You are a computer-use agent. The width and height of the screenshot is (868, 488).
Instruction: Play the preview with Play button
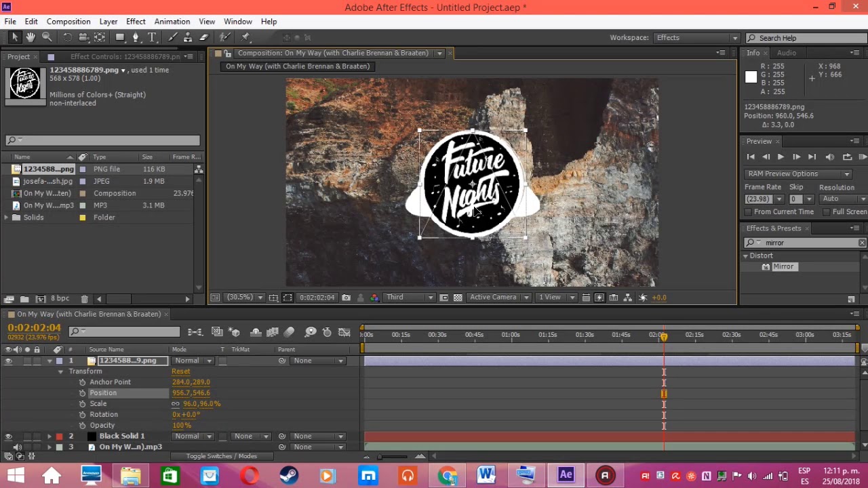pyautogui.click(x=781, y=157)
